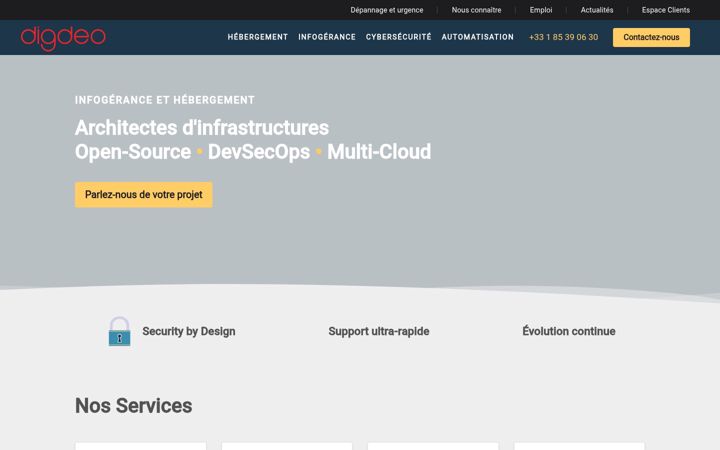The width and height of the screenshot is (720, 450).
Task: Click the Infogérance et Hébergement subtitle
Action: coord(165,100)
